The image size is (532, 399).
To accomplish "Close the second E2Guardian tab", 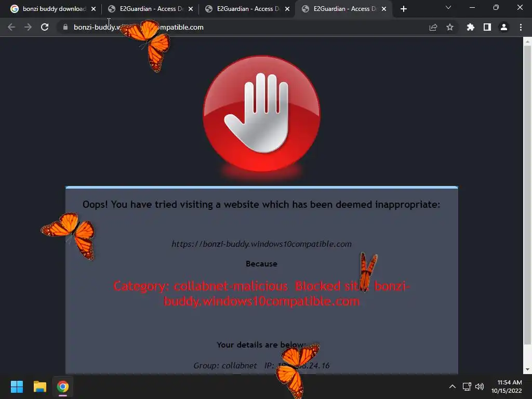I will (191, 9).
